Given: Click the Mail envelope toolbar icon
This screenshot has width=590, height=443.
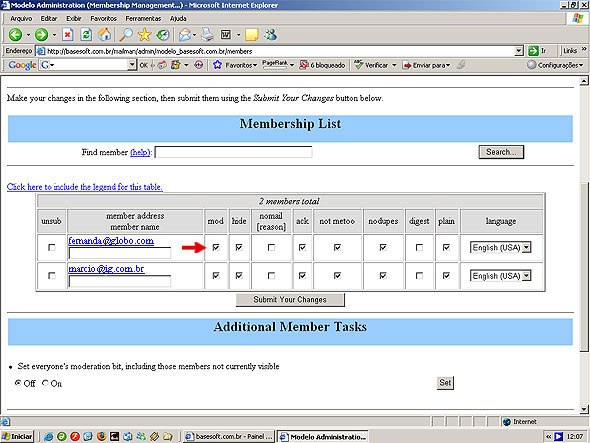Looking at the screenshot, I should 185,35.
